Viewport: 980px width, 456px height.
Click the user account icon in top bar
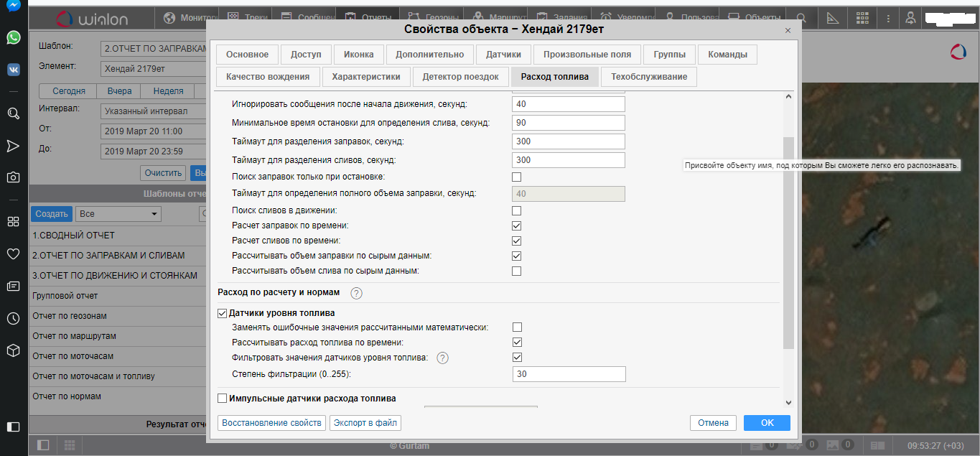coord(910,18)
